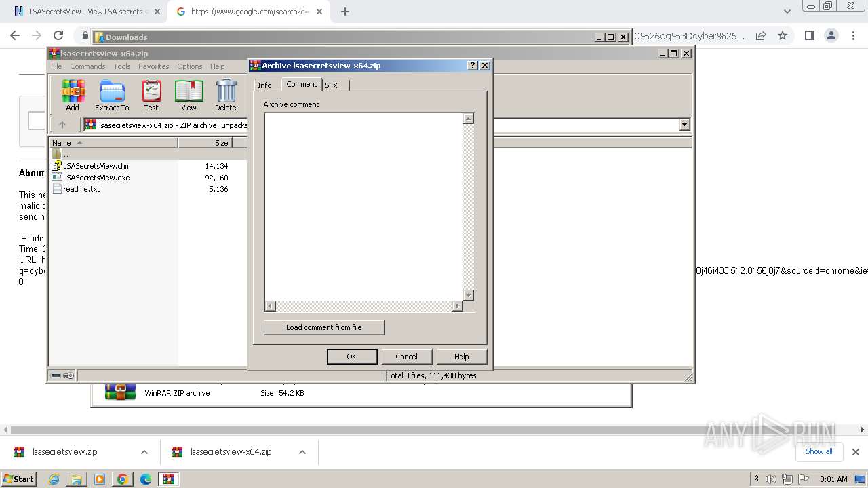This screenshot has height=488, width=868.
Task: Click the key password icon in status bar
Action: [68, 375]
